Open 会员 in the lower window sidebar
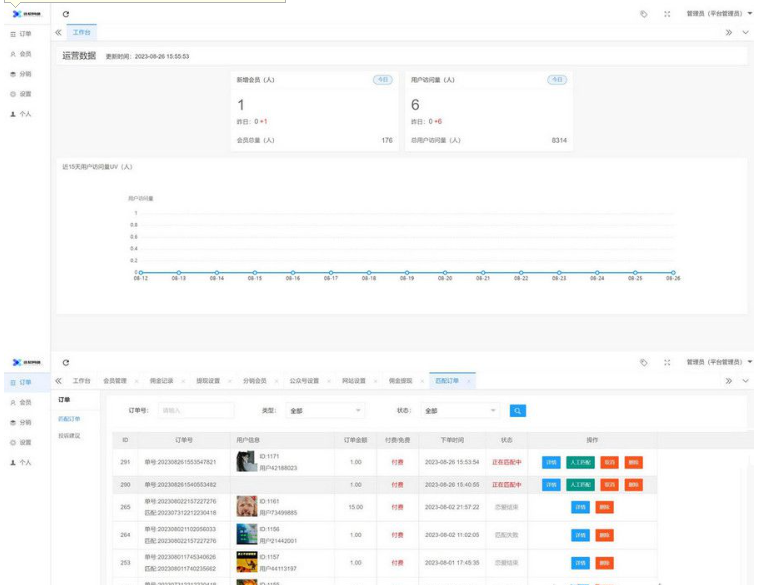This screenshot has width=769, height=585. point(21,402)
